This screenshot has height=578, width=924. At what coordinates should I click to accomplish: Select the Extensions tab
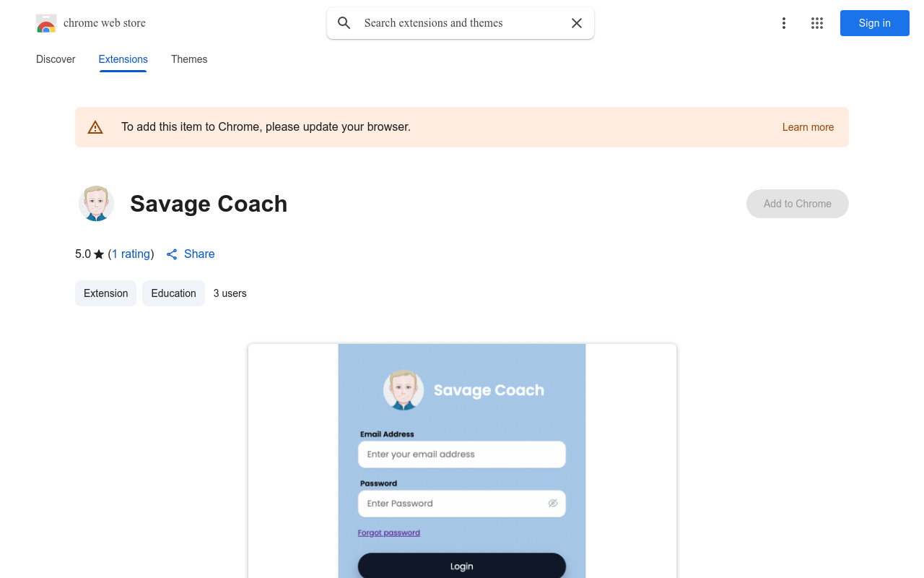click(123, 59)
